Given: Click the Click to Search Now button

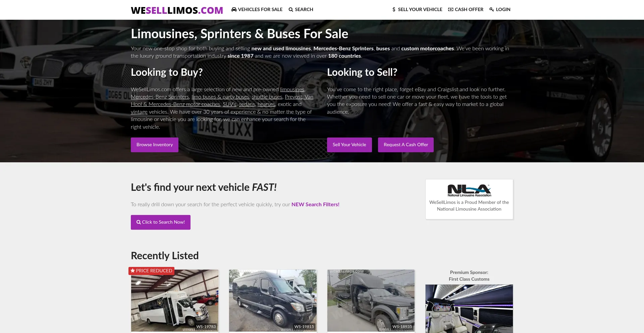Looking at the screenshot, I should pos(161,222).
